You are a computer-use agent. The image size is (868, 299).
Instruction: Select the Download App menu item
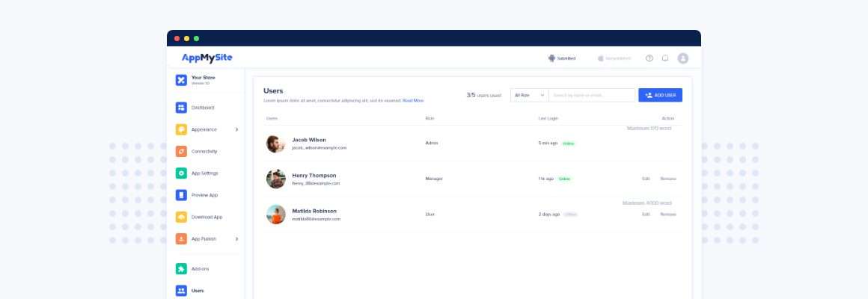coord(207,218)
